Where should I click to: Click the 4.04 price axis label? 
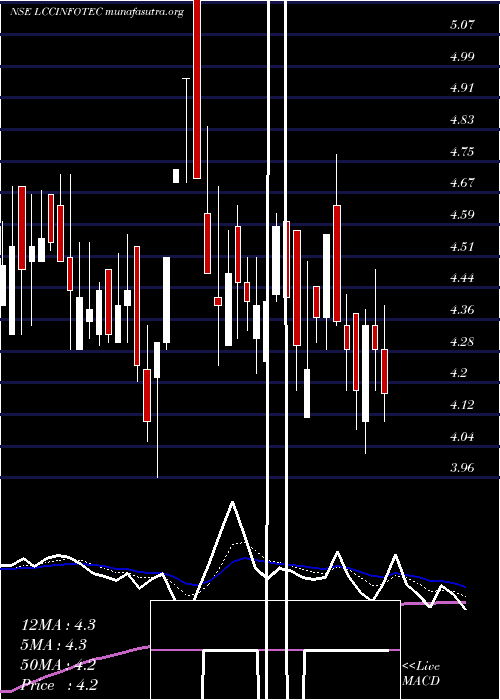click(x=462, y=437)
